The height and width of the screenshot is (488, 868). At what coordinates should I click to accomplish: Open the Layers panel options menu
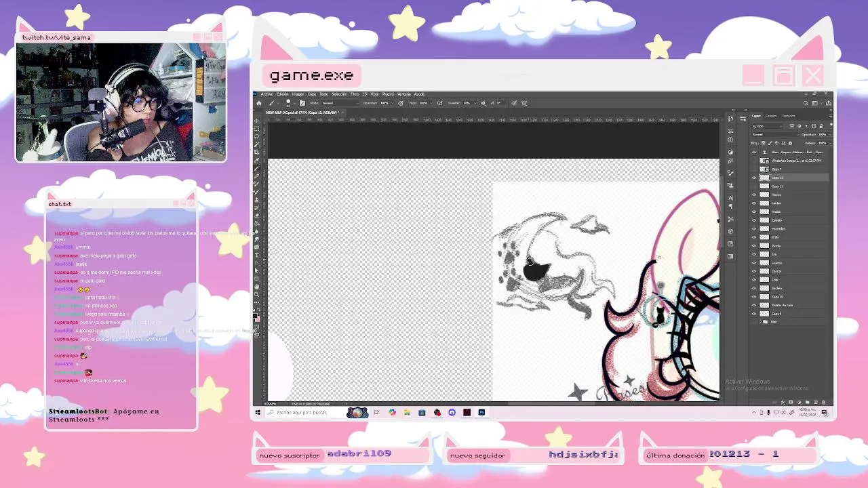coord(831,116)
